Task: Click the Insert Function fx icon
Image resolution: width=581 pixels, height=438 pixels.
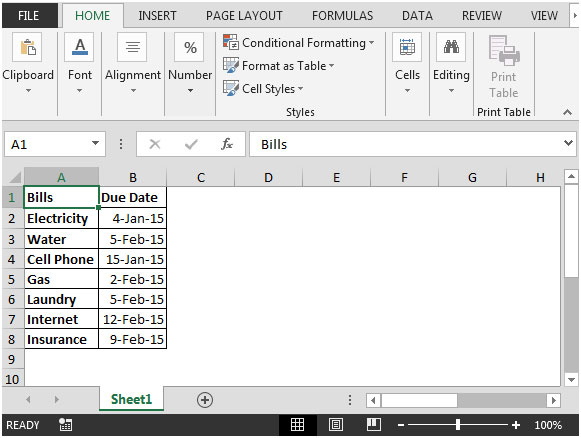Action: [227, 144]
